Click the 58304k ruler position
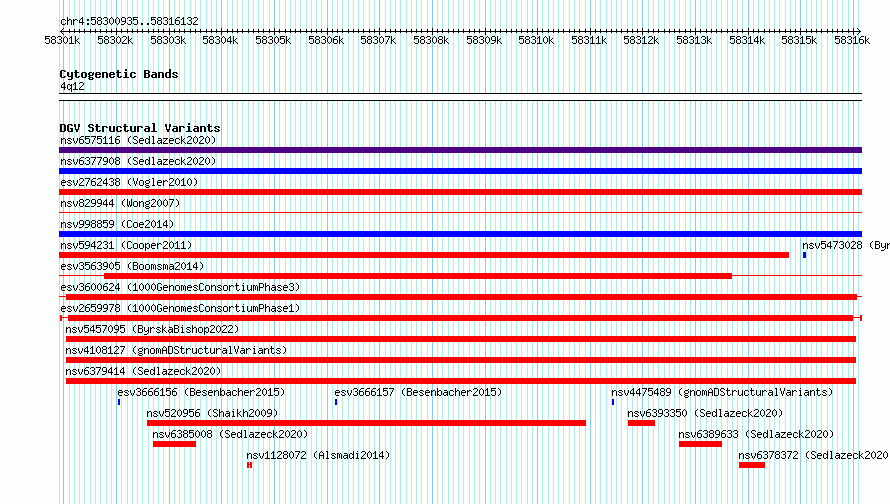890x504 pixels. pos(220,40)
